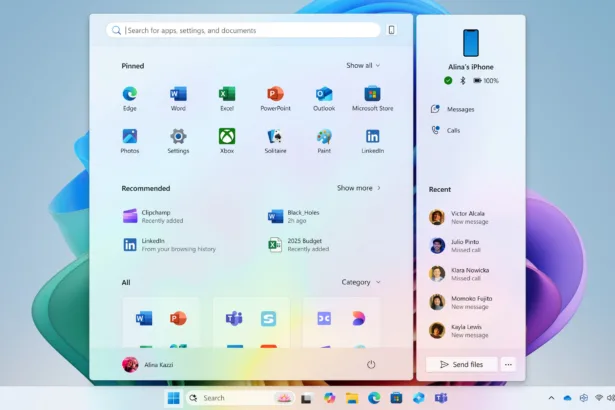615x410 pixels.
Task: Toggle the phone panel button beside search
Action: tap(391, 30)
